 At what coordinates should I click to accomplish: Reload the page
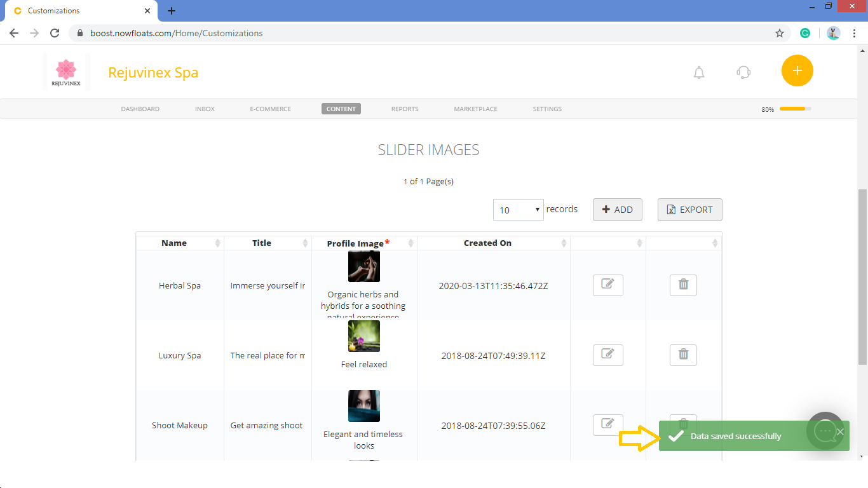tap(55, 33)
